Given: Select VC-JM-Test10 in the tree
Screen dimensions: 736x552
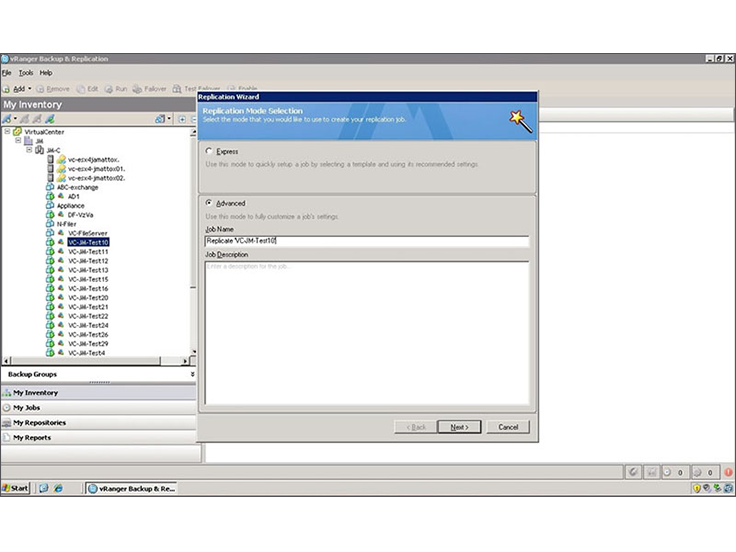Looking at the screenshot, I should tap(88, 242).
